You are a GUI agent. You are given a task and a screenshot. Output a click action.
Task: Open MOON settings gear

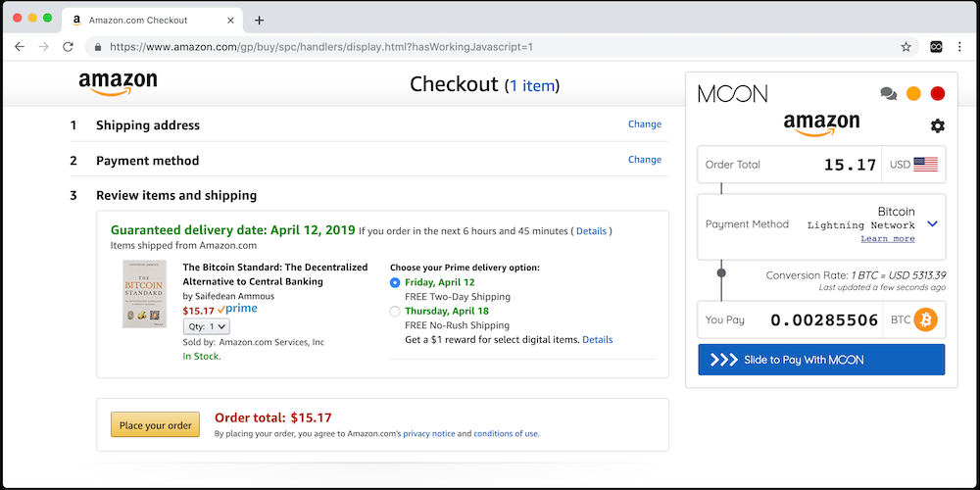(937, 125)
